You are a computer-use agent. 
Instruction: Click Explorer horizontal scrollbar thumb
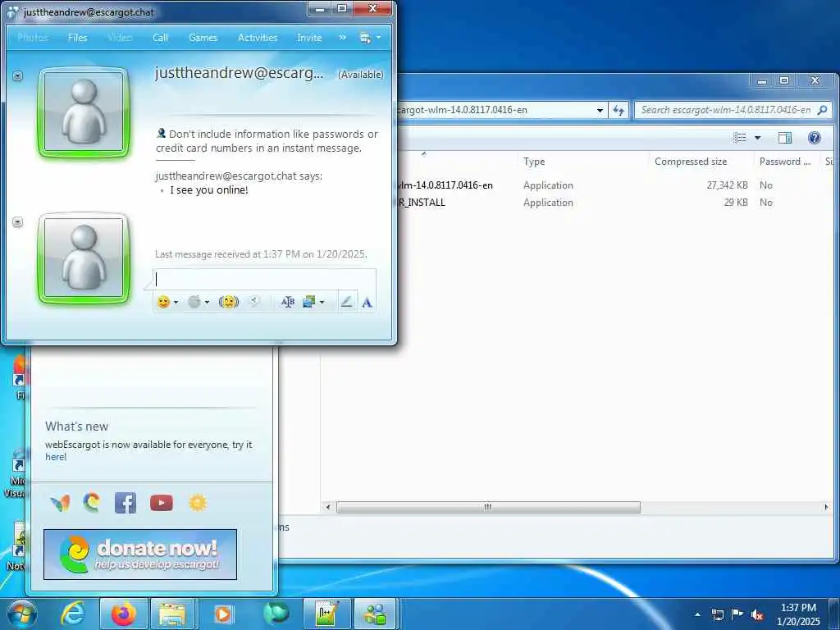(488, 507)
